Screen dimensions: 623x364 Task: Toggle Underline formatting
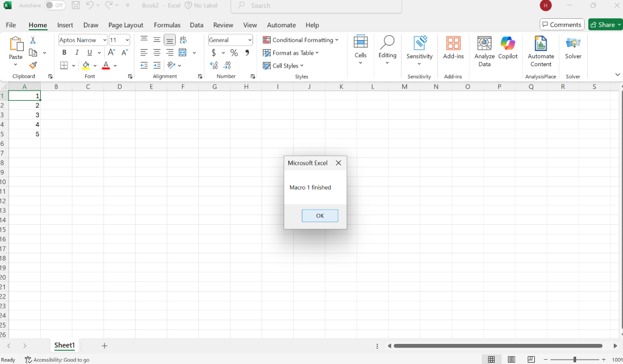(90, 52)
